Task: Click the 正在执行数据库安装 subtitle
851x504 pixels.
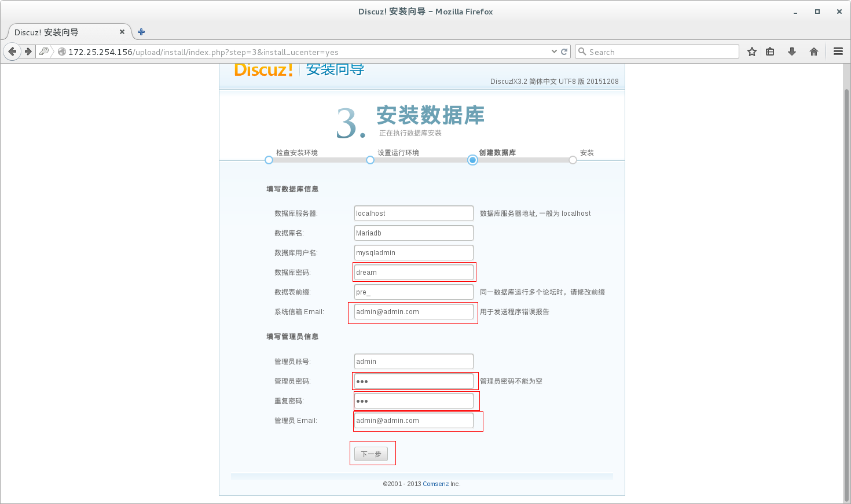Action: [x=410, y=133]
